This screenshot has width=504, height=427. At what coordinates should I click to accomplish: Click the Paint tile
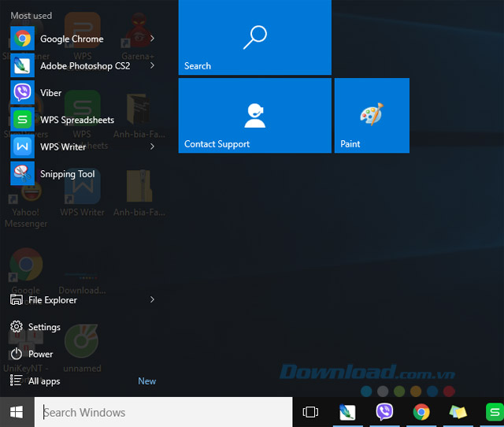tap(372, 115)
